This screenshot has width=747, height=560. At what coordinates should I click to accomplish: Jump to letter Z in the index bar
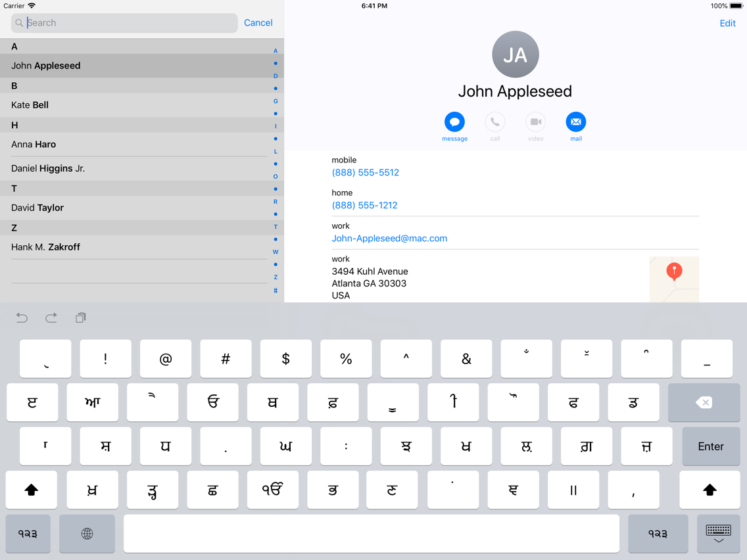tap(276, 277)
